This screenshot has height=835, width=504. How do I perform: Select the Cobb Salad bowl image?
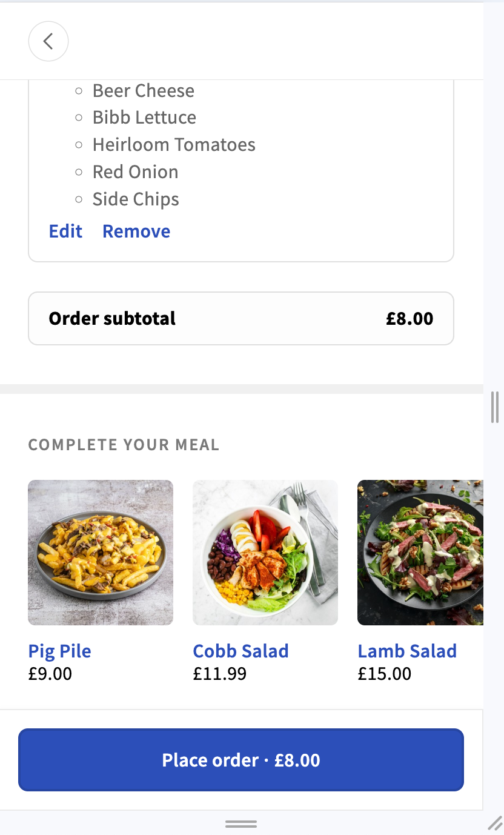click(265, 553)
